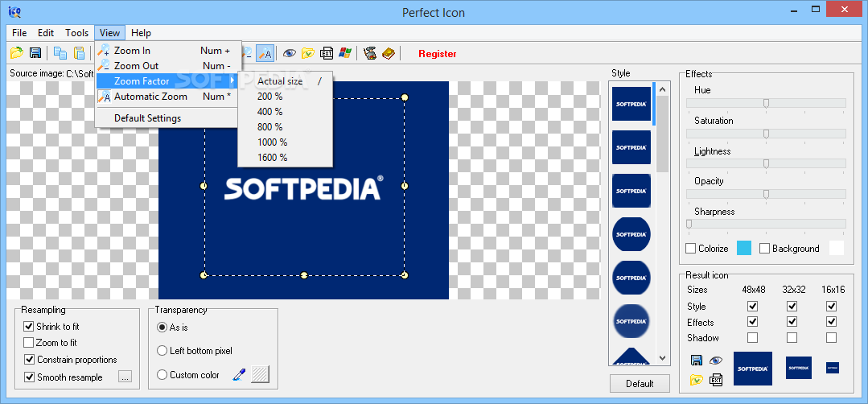Viewport: 868px width, 404px height.
Task: Click the save floppy disk toolbar icon
Action: (35, 53)
